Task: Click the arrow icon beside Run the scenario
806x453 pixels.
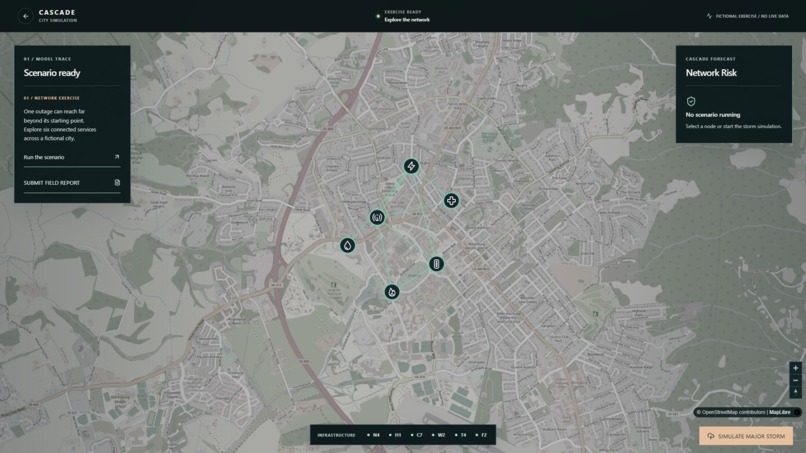Action: coord(117,157)
